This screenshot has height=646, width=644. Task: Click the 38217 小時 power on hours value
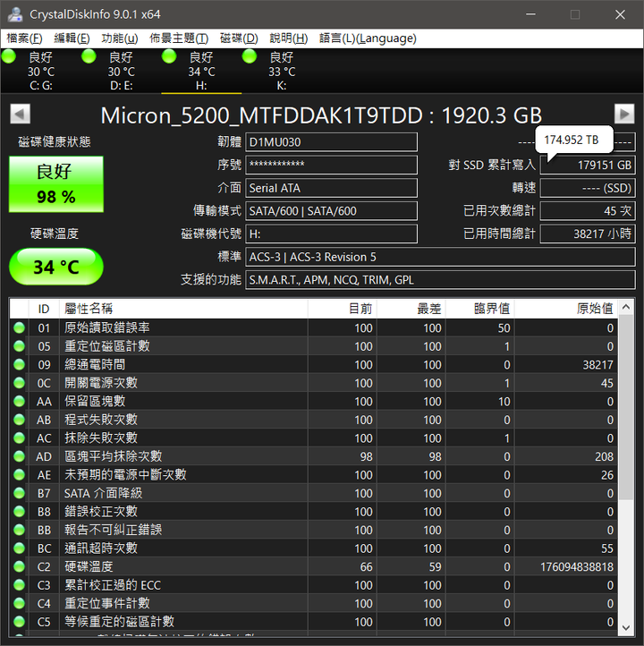(x=588, y=234)
